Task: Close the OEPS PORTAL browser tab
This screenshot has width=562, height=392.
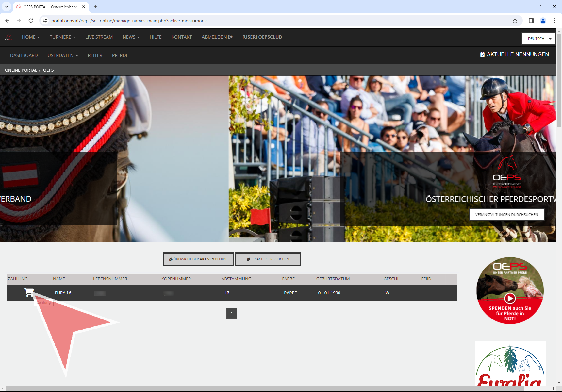Action: tap(84, 7)
